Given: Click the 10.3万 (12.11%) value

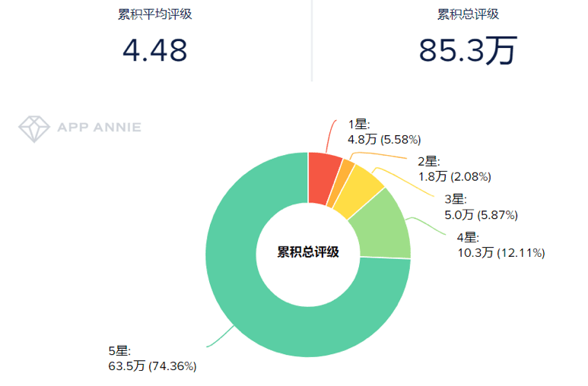Looking at the screenshot, I should coord(501,252).
